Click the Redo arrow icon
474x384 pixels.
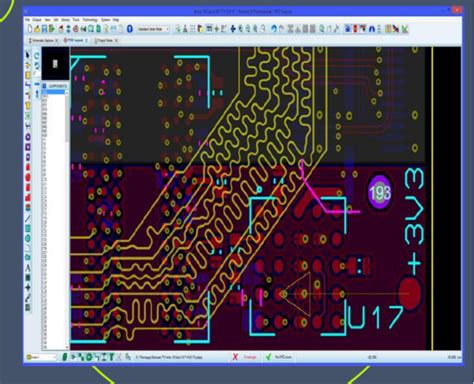[281, 29]
